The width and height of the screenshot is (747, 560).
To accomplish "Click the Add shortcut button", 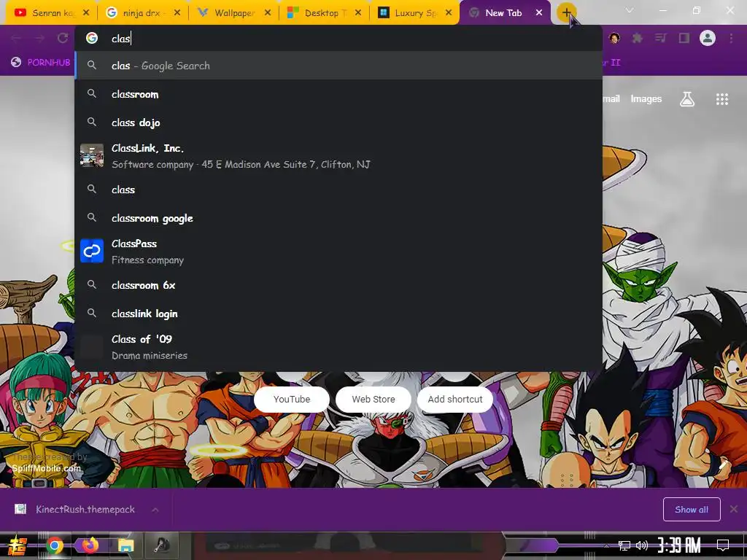I will point(455,400).
